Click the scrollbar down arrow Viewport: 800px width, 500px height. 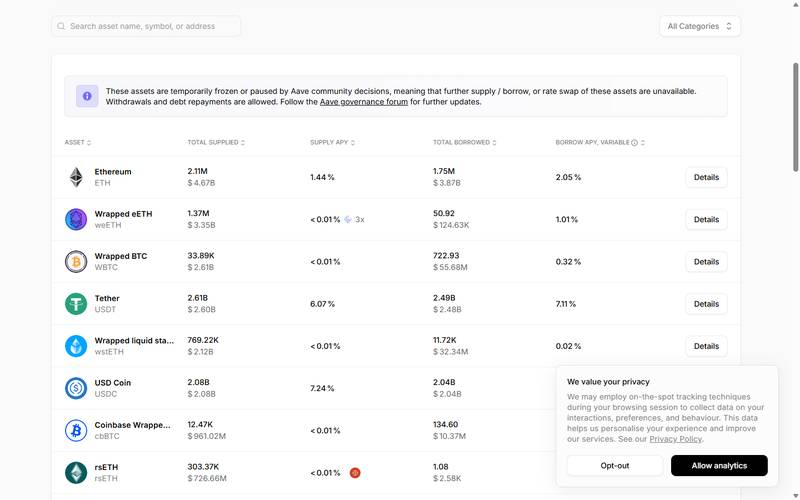[795, 496]
